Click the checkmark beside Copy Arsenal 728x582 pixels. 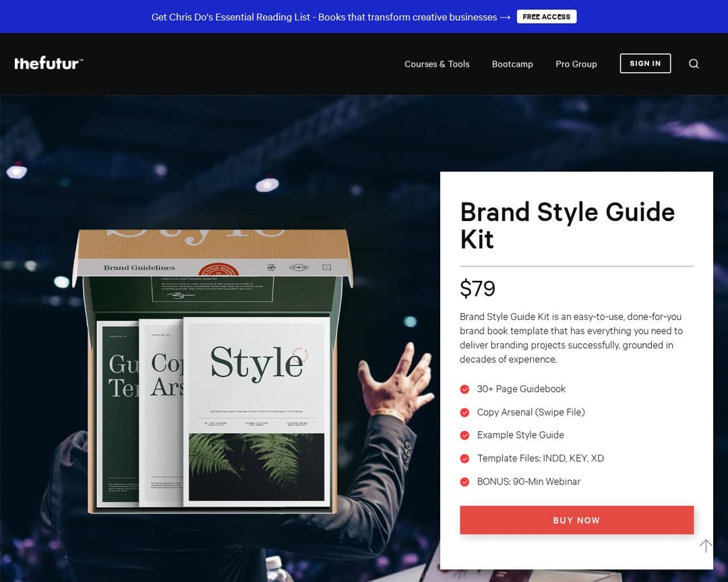(464, 412)
